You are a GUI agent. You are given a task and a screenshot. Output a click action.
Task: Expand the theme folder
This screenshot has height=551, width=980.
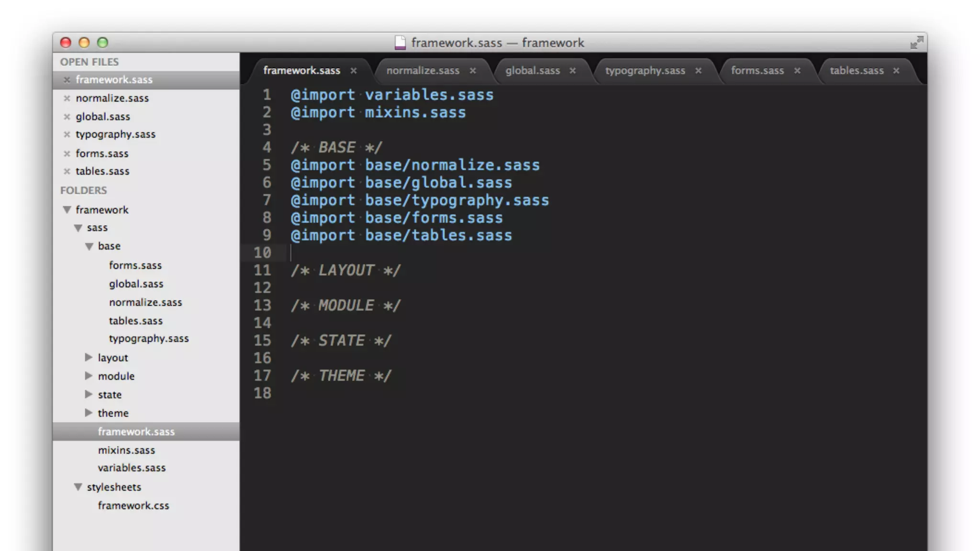pyautogui.click(x=89, y=413)
